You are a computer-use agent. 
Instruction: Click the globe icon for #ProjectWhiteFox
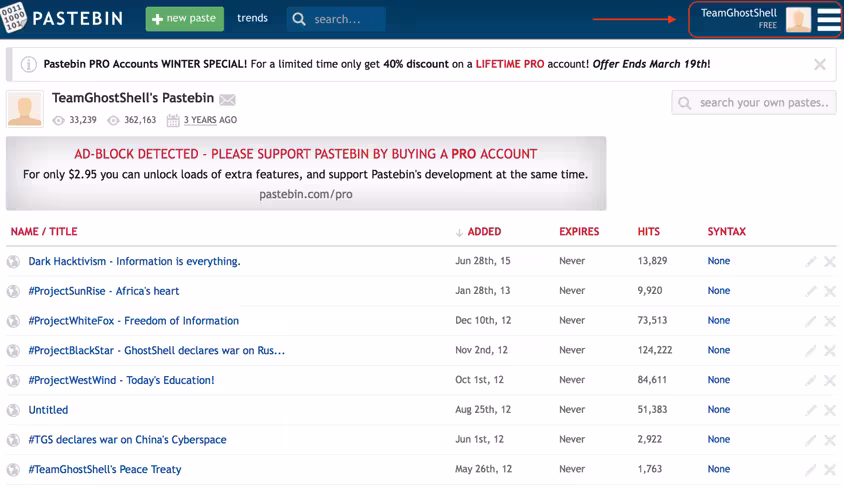pyautogui.click(x=13, y=321)
